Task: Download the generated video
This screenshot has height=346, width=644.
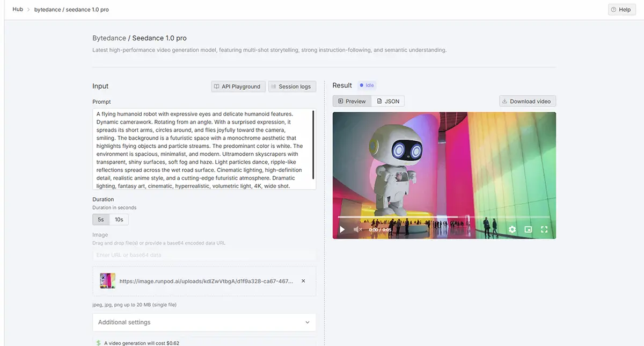Action: click(528, 101)
